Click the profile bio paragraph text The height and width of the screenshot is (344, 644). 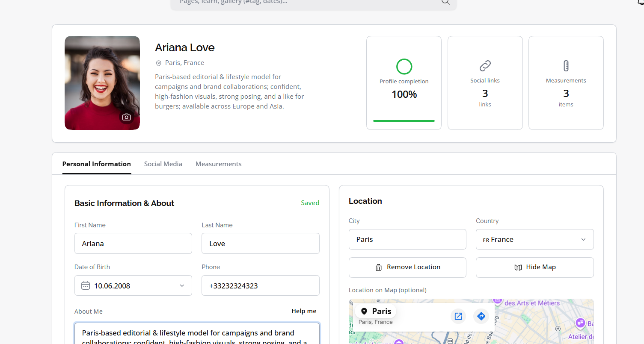[x=230, y=91]
